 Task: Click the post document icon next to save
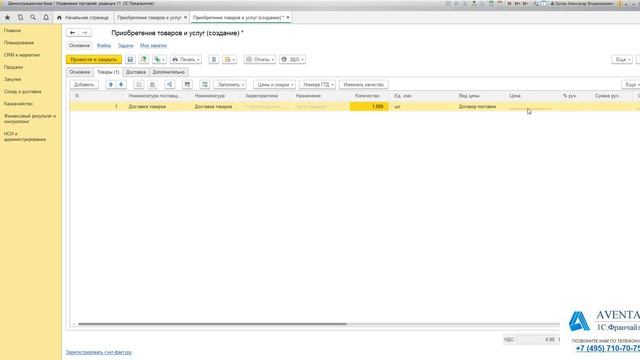(144, 60)
